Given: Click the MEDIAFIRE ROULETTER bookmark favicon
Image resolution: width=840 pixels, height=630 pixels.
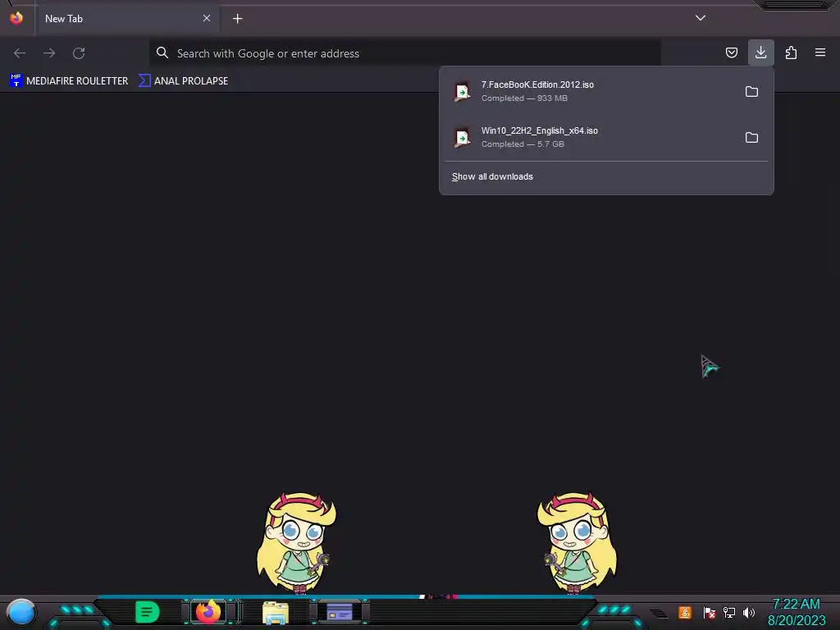Looking at the screenshot, I should pyautogui.click(x=16, y=80).
